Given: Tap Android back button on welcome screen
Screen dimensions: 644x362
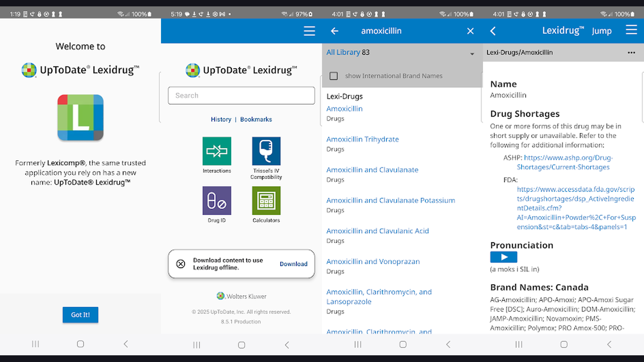Looking at the screenshot, I should 126,344.
